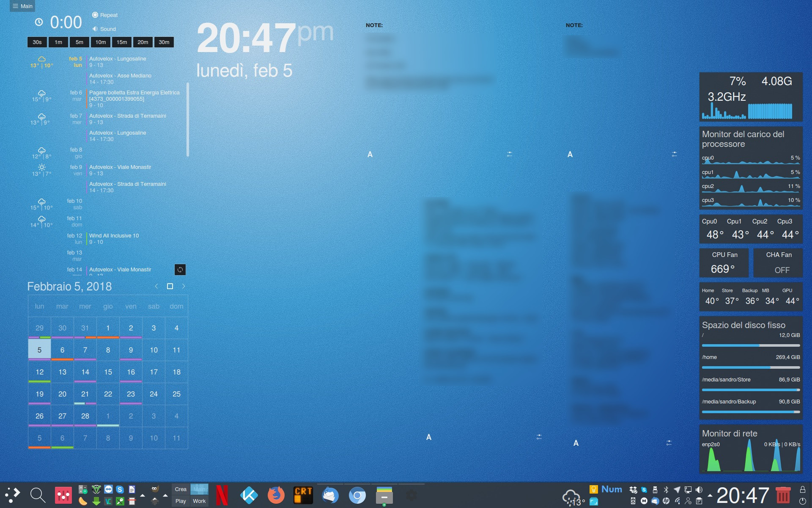This screenshot has width=812, height=508.
Task: Start the 30s timer preset
Action: click(x=37, y=42)
